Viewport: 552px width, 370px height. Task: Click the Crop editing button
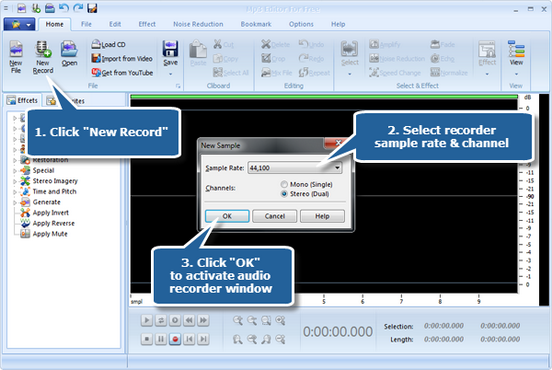click(273, 58)
